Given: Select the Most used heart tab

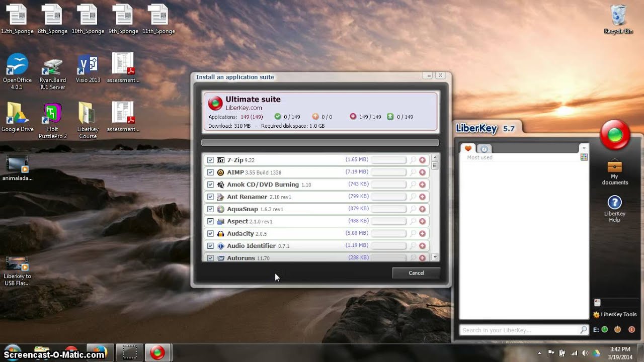Looking at the screenshot, I should 468,148.
